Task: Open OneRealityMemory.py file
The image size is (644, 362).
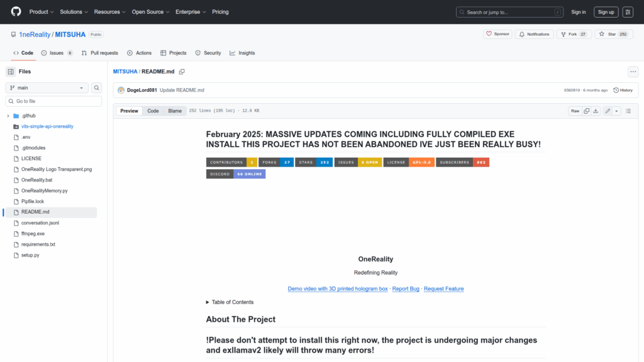Action: [x=45, y=190]
